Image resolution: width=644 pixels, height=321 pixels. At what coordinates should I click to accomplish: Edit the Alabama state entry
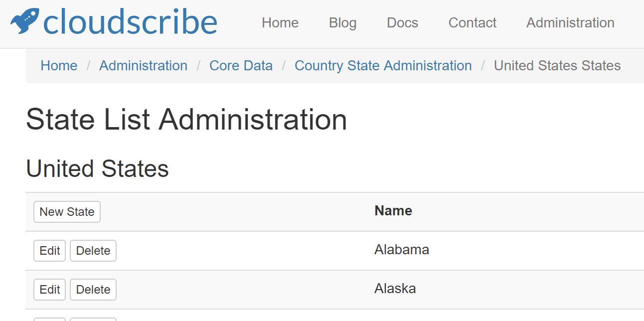(x=49, y=251)
